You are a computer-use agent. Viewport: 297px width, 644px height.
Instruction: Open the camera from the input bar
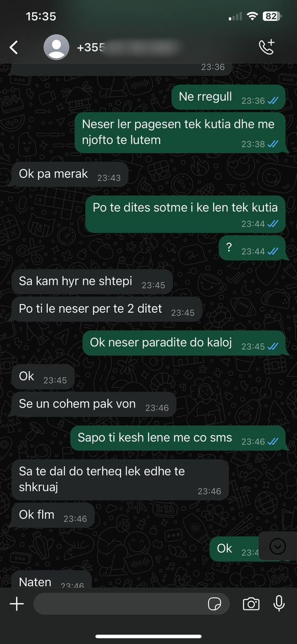pyautogui.click(x=251, y=604)
